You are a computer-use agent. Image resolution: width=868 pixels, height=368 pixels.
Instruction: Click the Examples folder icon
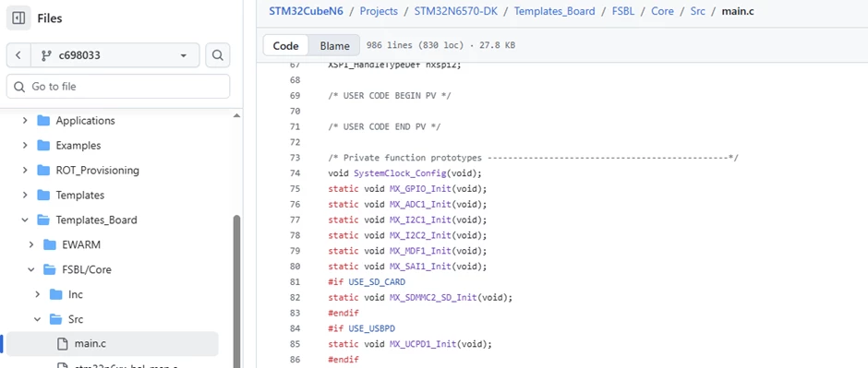click(43, 146)
